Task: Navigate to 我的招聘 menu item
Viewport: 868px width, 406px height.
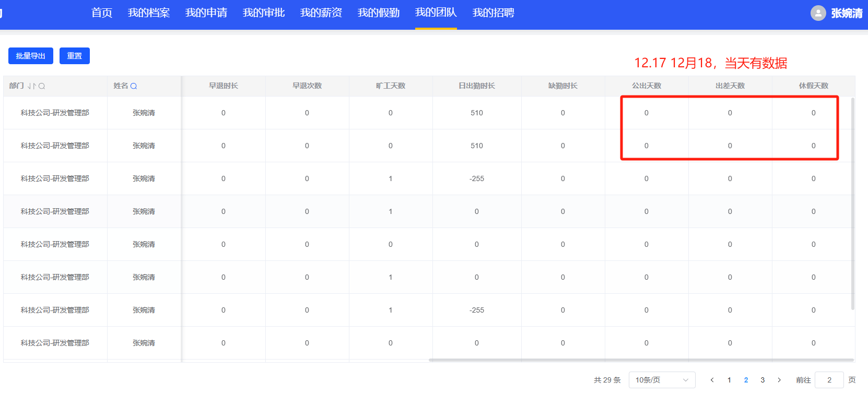Action: [x=493, y=13]
